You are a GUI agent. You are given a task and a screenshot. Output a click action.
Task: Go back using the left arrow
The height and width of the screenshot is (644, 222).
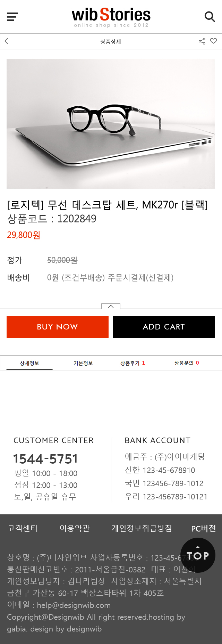[6, 41]
